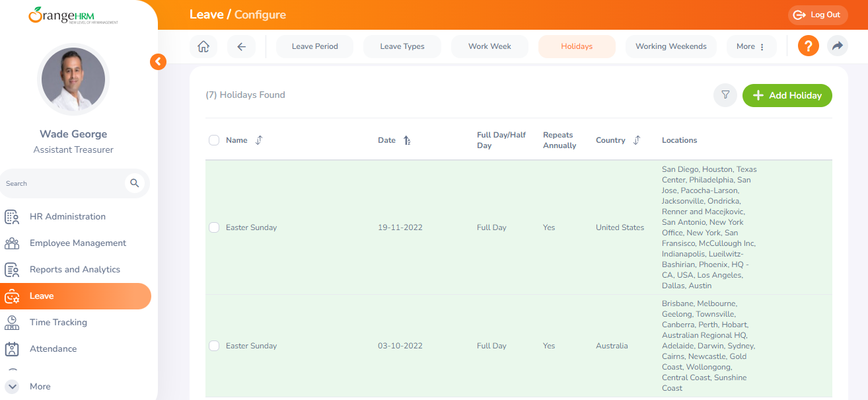The width and height of the screenshot is (868, 400).
Task: Collapse the sidebar with the orange chevron
Action: pos(158,61)
